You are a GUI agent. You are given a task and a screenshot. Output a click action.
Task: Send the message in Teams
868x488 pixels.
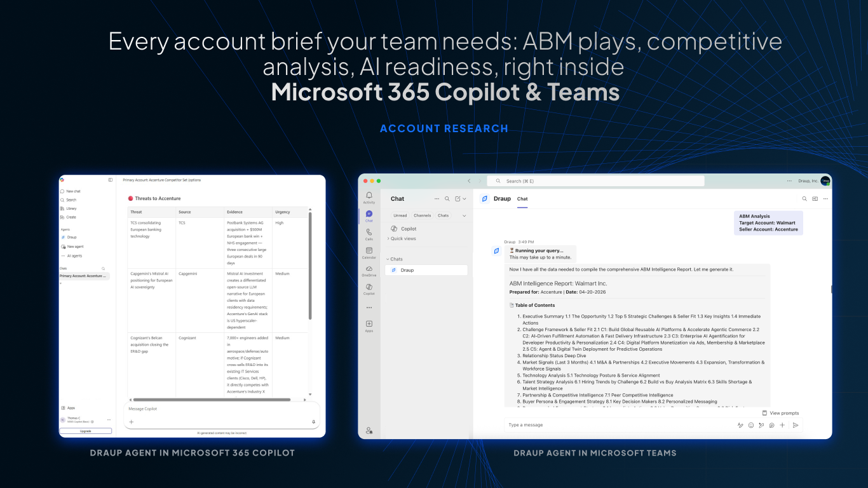796,425
